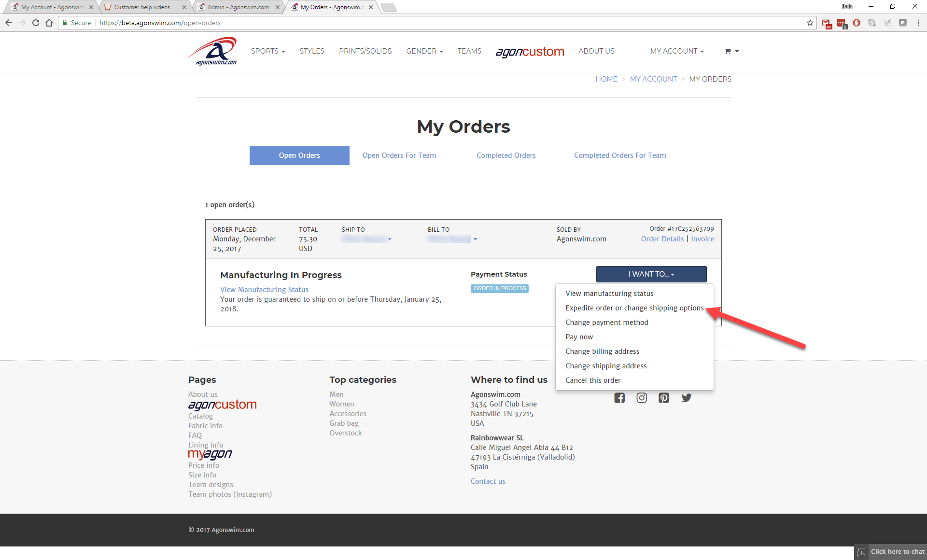Open the Twitter social icon

click(x=687, y=398)
